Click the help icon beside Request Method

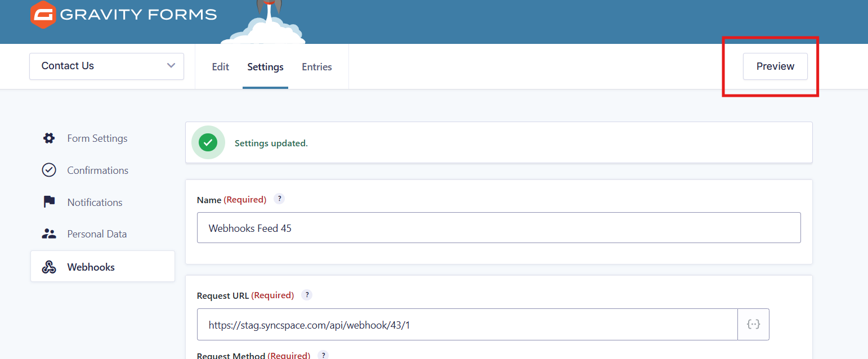323,355
